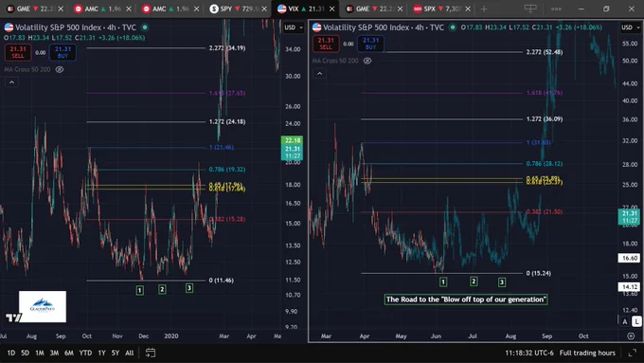Select the 0 (11.46) Fibonacci label

pyautogui.click(x=221, y=281)
